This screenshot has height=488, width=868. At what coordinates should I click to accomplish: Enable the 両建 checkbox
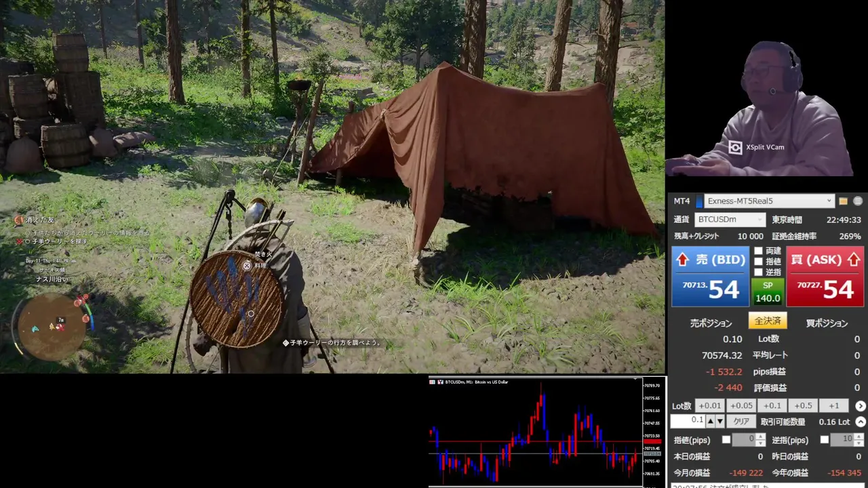point(759,251)
